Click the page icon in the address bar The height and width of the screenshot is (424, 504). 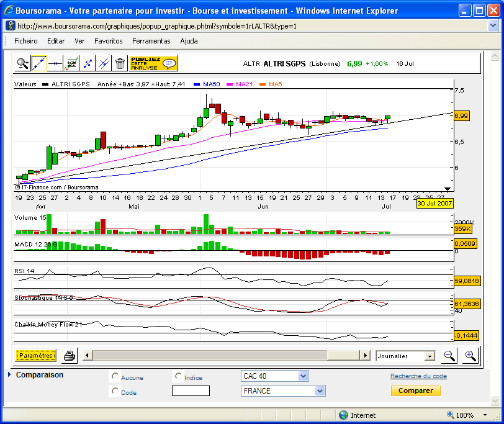(x=11, y=25)
